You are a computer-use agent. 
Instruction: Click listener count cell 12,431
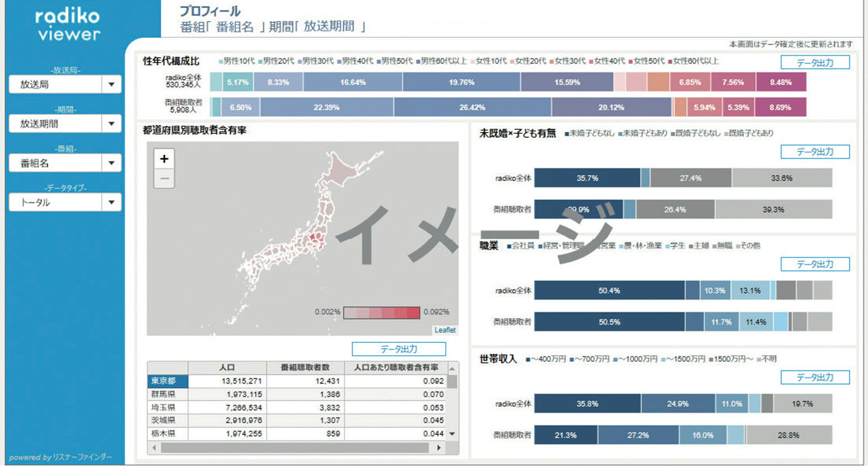tap(305, 381)
